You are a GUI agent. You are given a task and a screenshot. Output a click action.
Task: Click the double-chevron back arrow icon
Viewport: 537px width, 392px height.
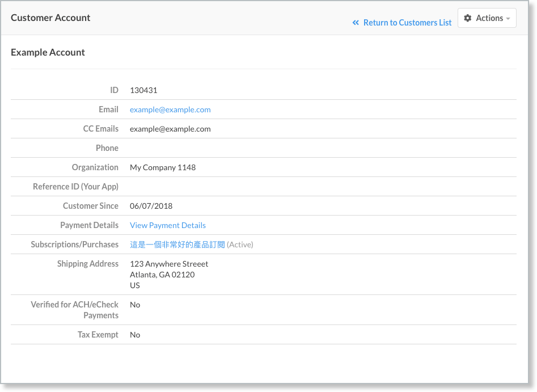pyautogui.click(x=356, y=23)
